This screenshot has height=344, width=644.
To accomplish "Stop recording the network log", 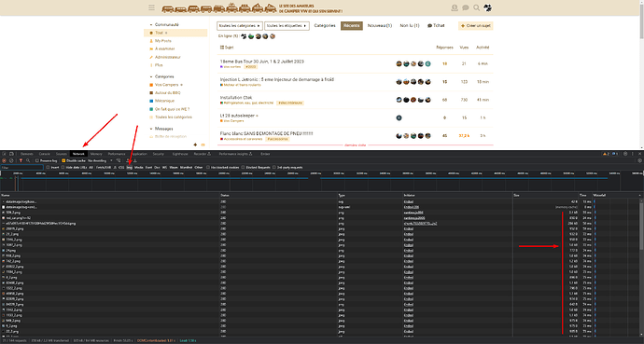I will click(x=4, y=160).
